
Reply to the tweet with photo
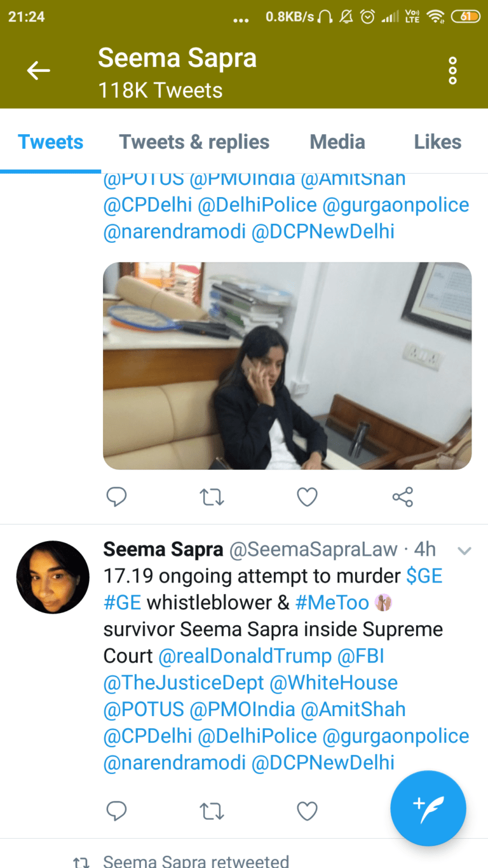pyautogui.click(x=116, y=497)
